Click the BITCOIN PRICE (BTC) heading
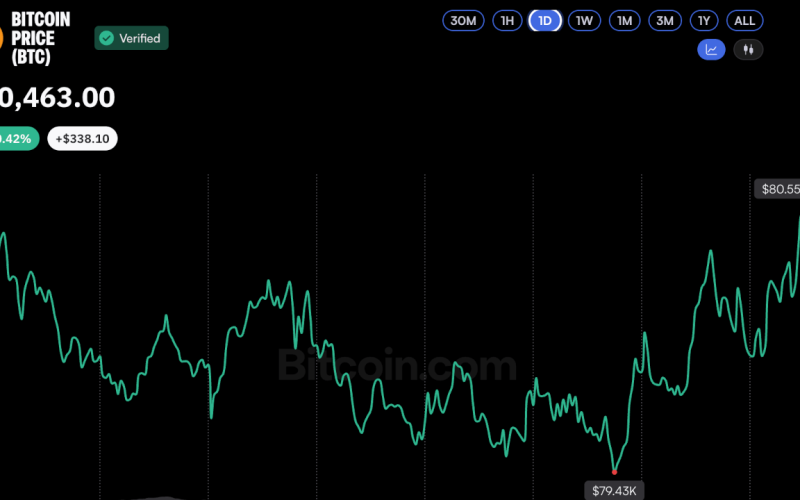Screen dimensions: 800x500 click(40, 38)
